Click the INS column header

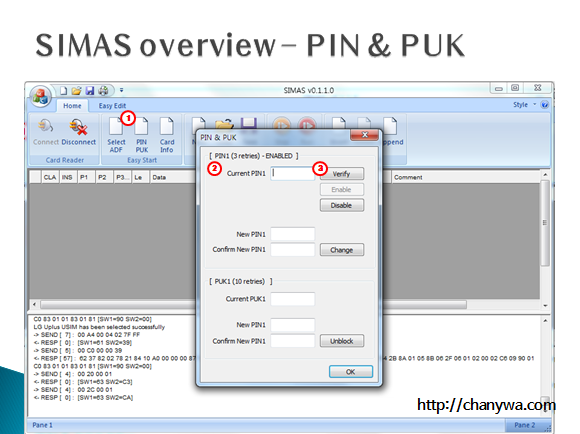point(67,177)
